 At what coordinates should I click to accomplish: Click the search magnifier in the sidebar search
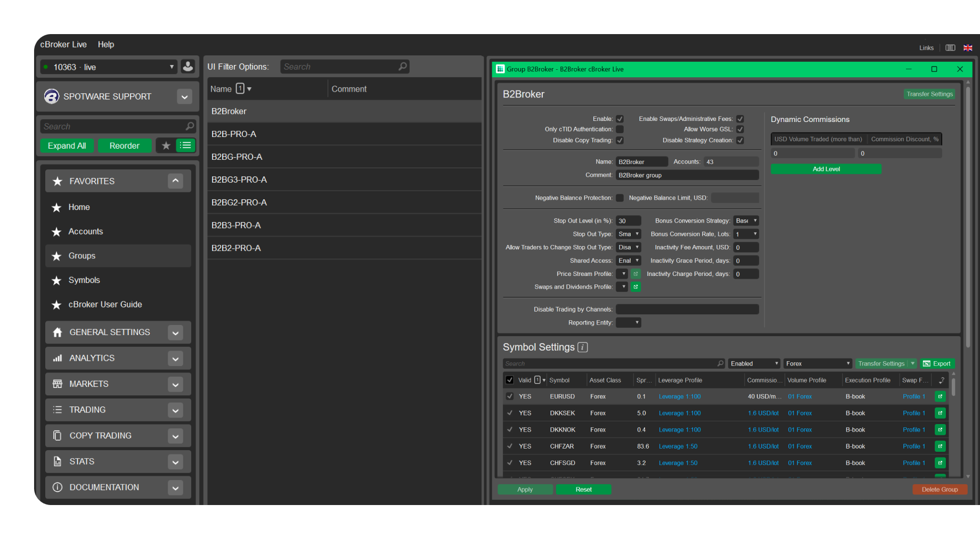pyautogui.click(x=190, y=126)
